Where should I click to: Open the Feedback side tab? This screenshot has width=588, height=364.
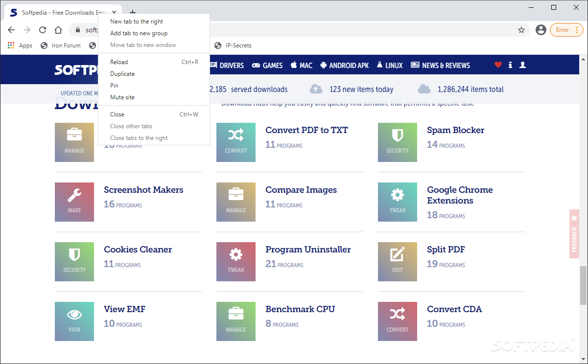[x=574, y=234]
